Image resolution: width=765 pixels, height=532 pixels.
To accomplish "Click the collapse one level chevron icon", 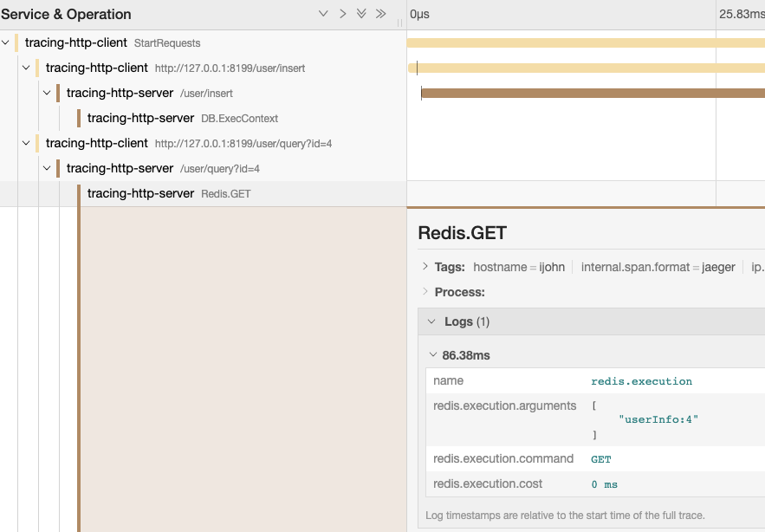I will pyautogui.click(x=342, y=14).
